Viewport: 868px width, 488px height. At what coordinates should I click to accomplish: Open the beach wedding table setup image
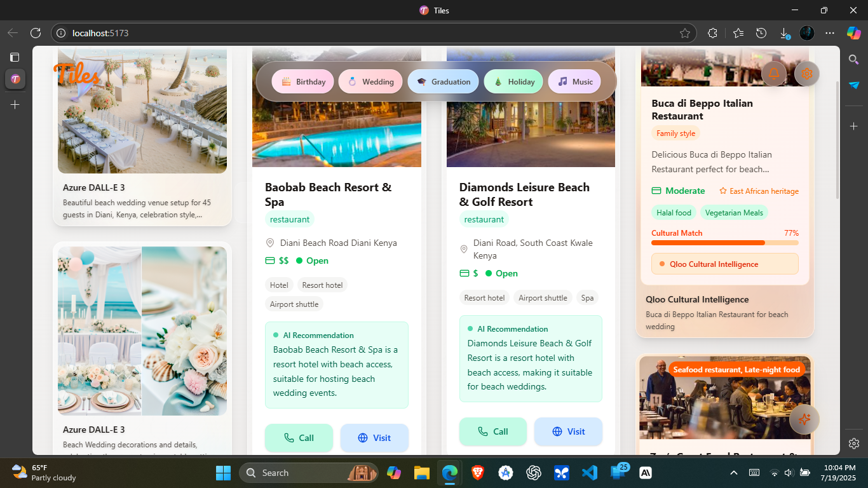pyautogui.click(x=142, y=111)
